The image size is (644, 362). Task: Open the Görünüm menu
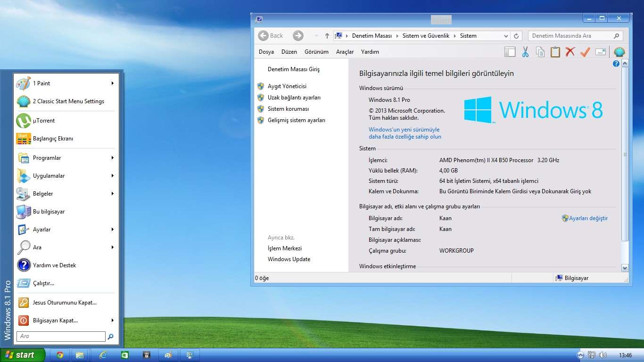pyautogui.click(x=316, y=51)
